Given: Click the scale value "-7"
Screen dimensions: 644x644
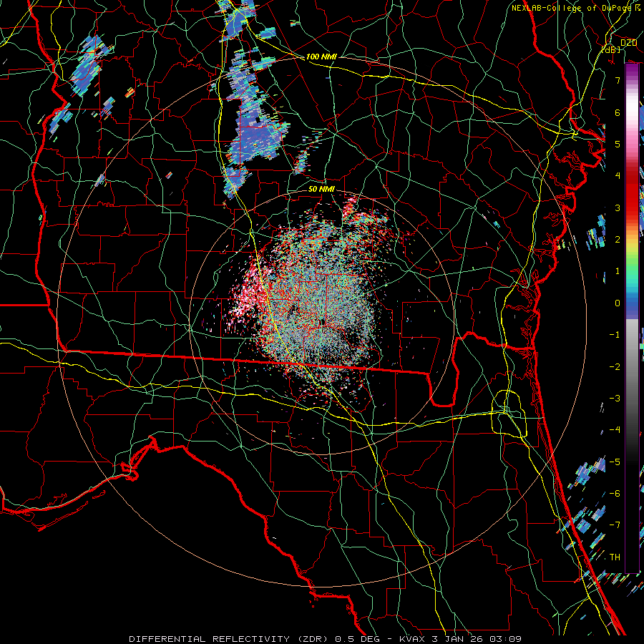Looking at the screenshot, I should [x=615, y=525].
